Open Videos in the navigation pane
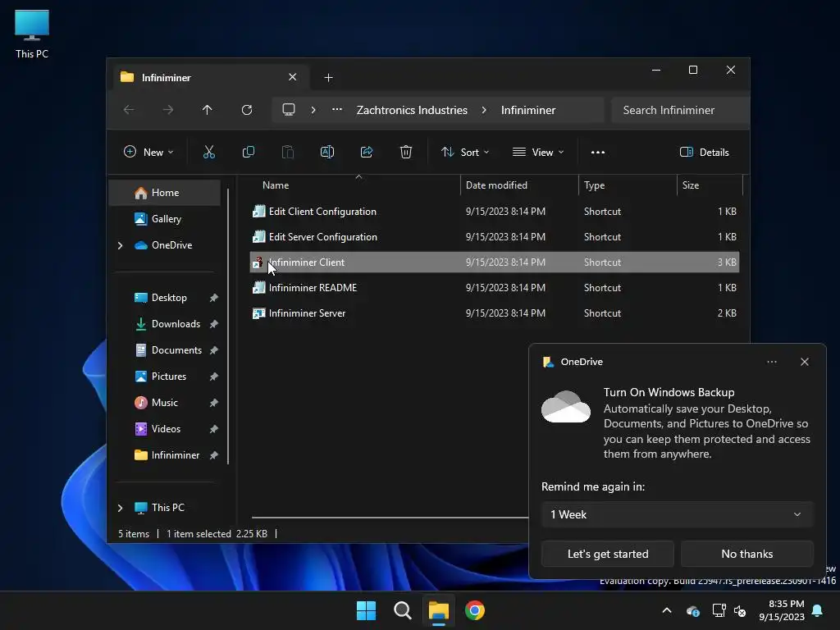The image size is (840, 630). [164, 428]
